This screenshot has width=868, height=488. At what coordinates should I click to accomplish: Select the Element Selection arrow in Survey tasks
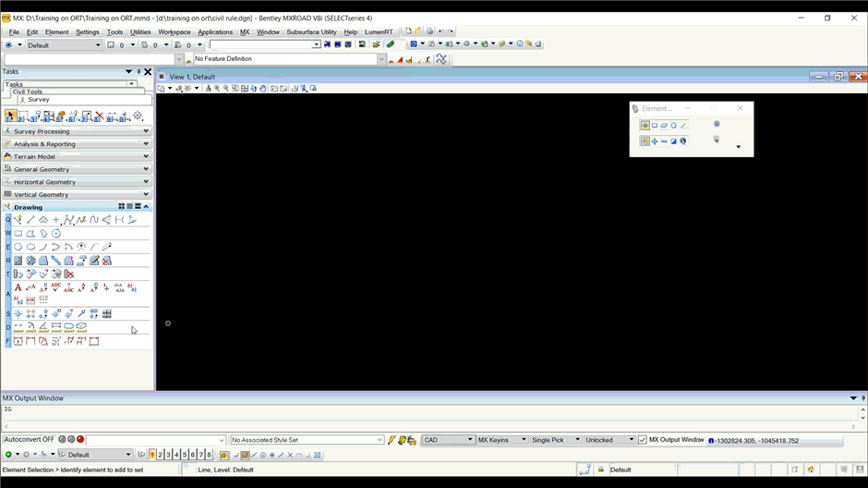click(x=10, y=116)
